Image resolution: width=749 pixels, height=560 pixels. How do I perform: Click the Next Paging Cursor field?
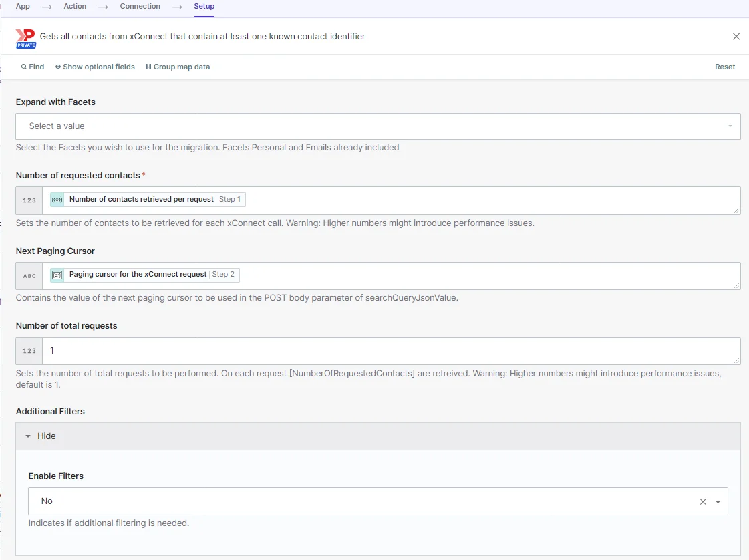(392, 276)
